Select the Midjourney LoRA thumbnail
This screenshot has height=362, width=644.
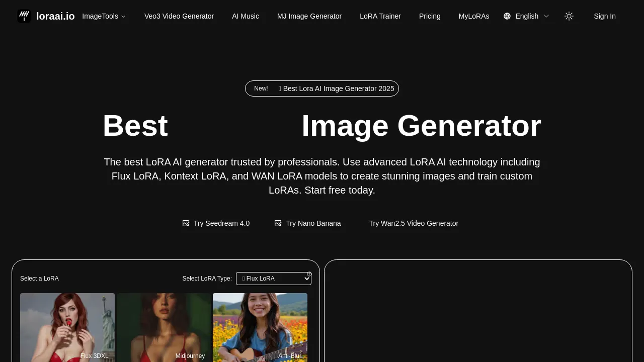[x=164, y=327]
